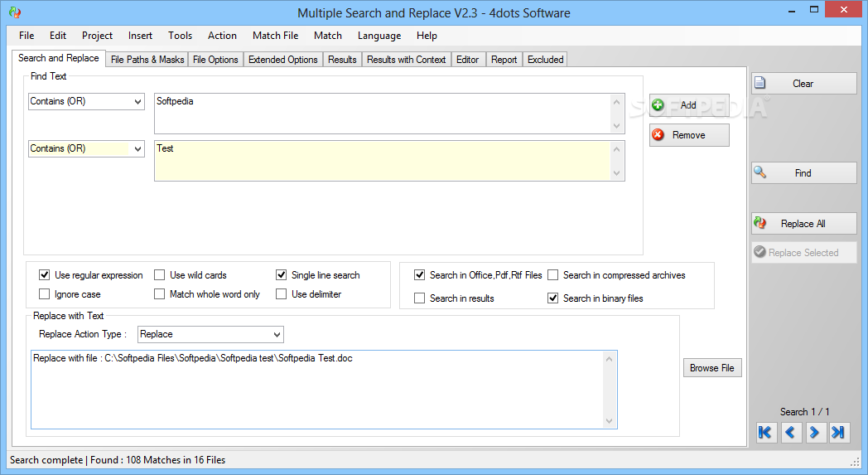Click the checkmark icon on Replace Selected
868x475 pixels.
(x=760, y=252)
